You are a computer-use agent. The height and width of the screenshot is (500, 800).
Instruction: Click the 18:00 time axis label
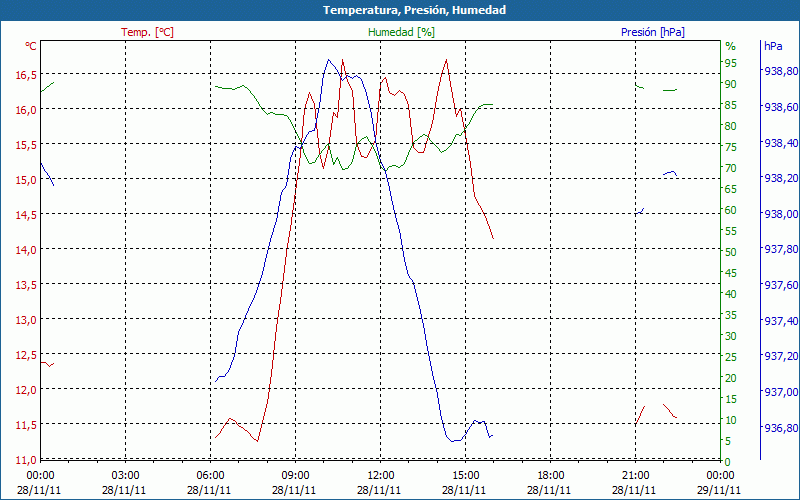tap(551, 476)
